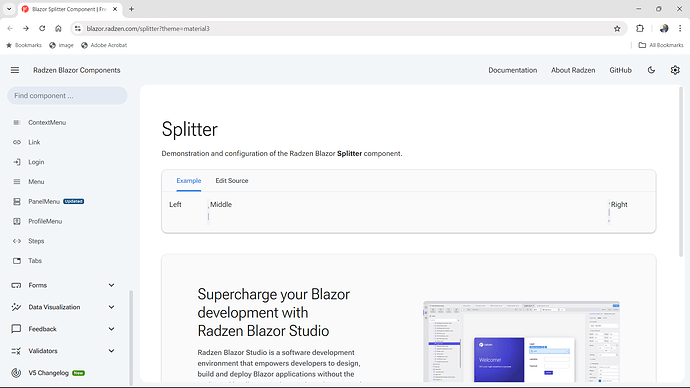Image resolution: width=690 pixels, height=388 pixels.
Task: Select the Example tab
Action: click(x=189, y=181)
